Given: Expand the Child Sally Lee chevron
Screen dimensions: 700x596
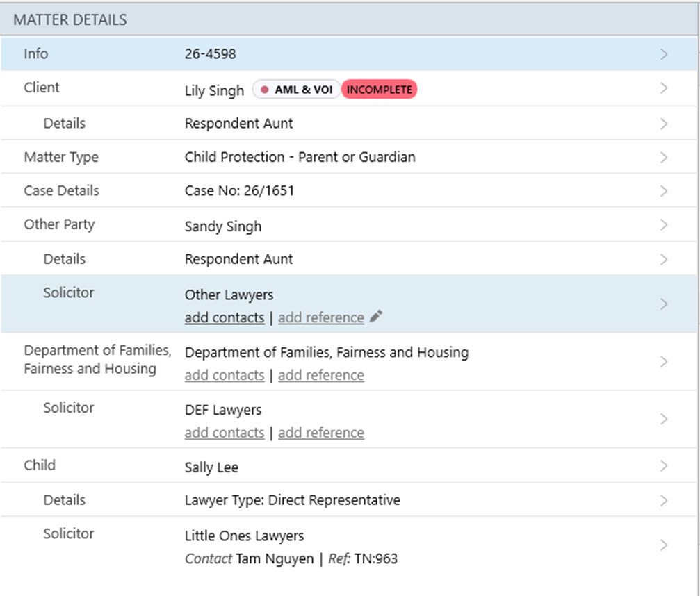Looking at the screenshot, I should coord(664,466).
